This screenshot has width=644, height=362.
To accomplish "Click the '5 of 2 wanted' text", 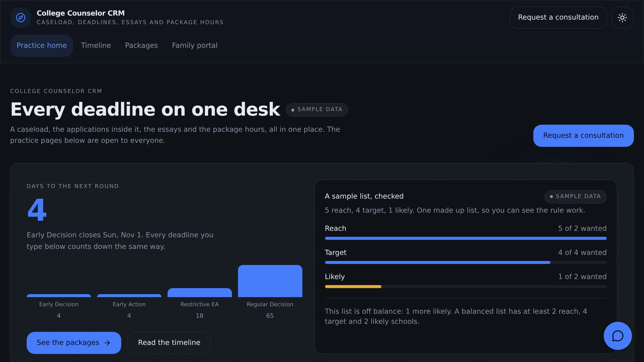I will pyautogui.click(x=582, y=228).
